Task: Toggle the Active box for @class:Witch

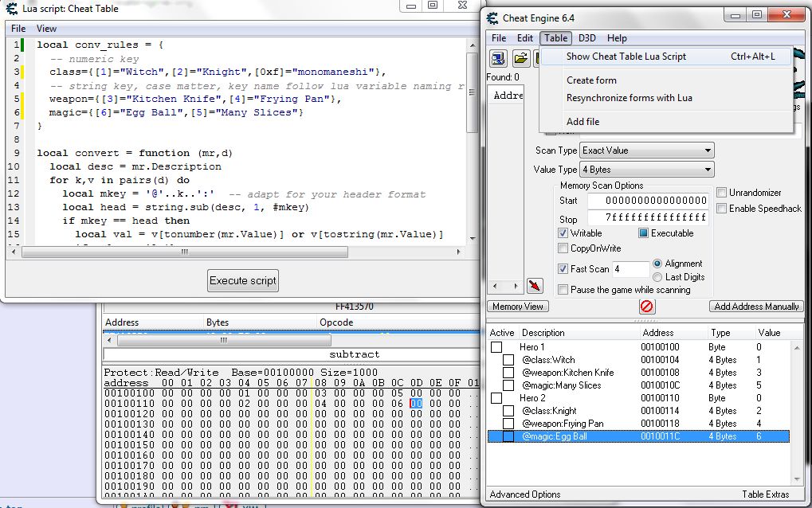Action: [508, 360]
